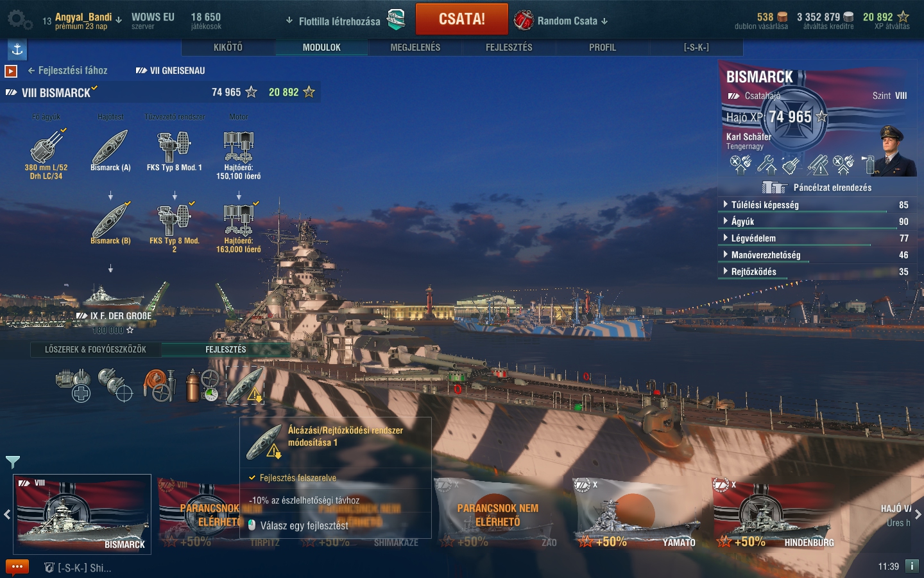Image resolution: width=924 pixels, height=578 pixels.
Task: Select the Yamato ship thumbnail
Action: (635, 514)
